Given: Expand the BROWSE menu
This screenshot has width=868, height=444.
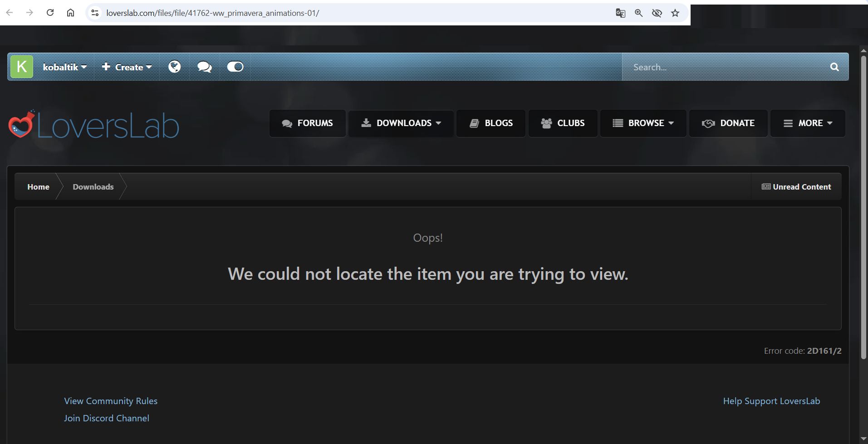Looking at the screenshot, I should click(x=643, y=123).
